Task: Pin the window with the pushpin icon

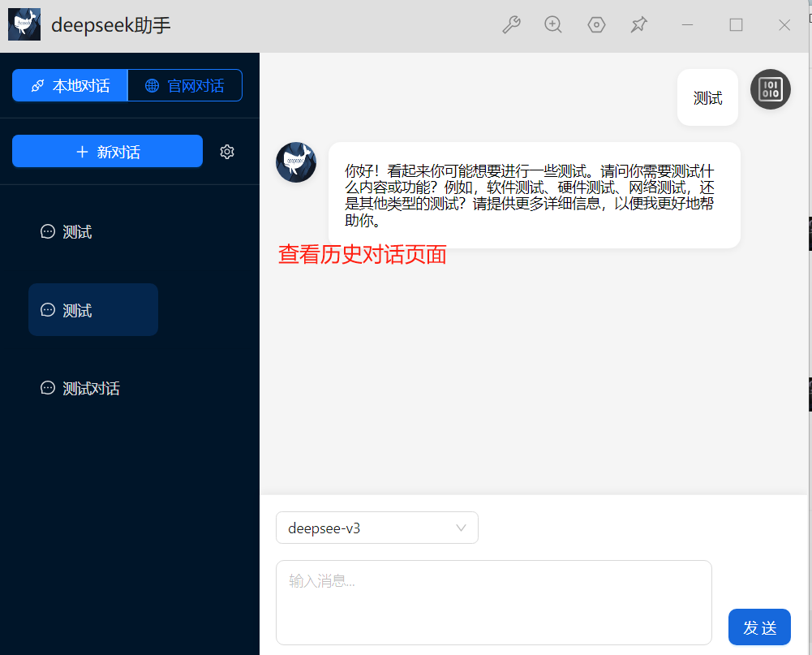Action: 638,25
